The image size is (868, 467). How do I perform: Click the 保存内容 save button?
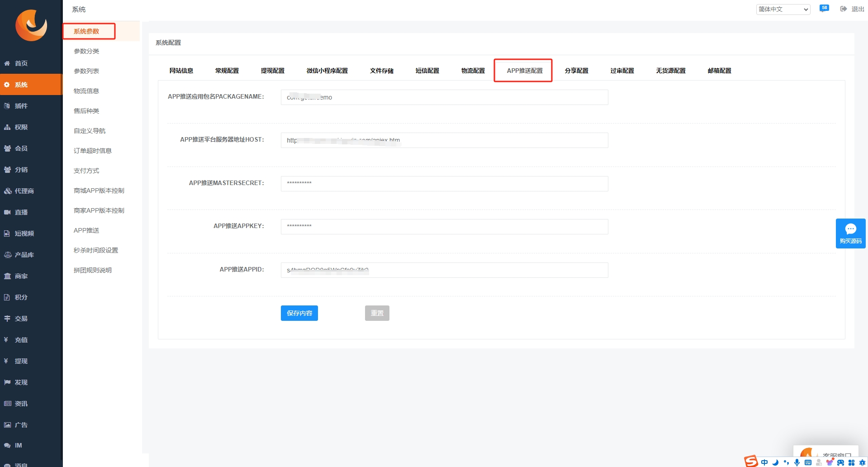tap(299, 313)
